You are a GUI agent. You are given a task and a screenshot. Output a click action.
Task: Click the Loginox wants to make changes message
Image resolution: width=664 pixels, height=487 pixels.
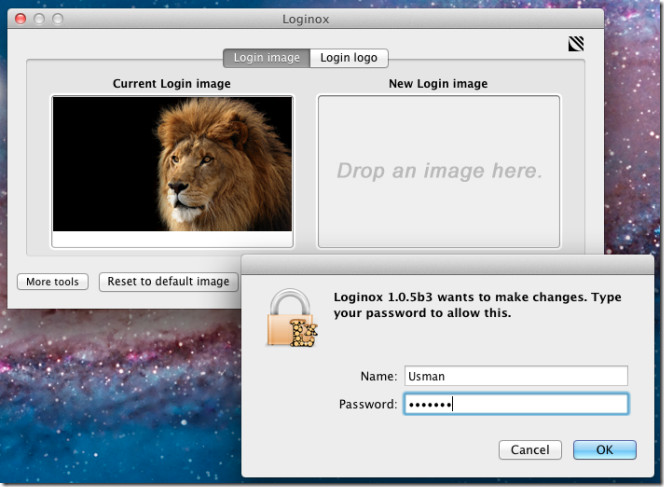click(x=477, y=305)
